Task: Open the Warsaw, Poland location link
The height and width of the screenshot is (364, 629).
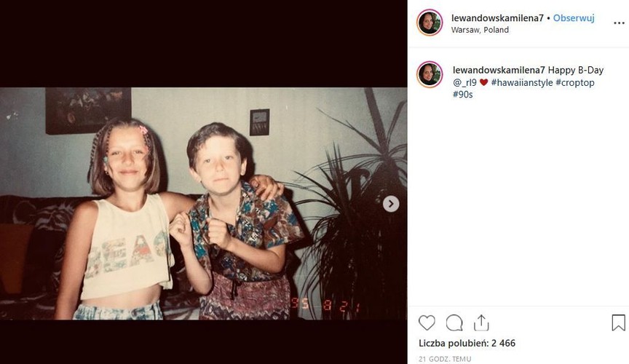Action: coord(480,30)
